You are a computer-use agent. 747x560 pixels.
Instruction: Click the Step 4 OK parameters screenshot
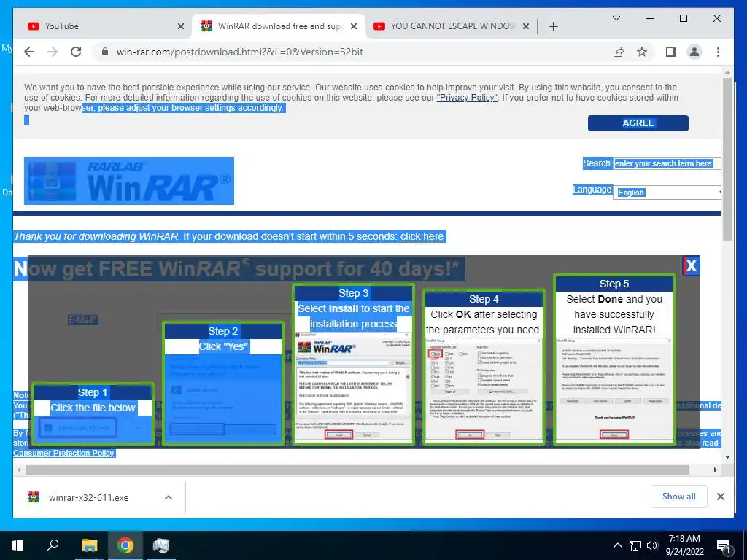coord(484,389)
